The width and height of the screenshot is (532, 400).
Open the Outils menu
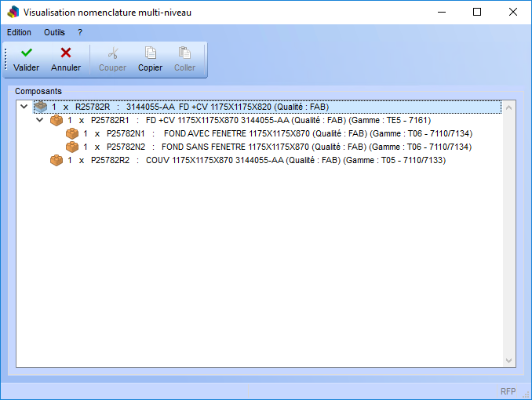click(54, 32)
